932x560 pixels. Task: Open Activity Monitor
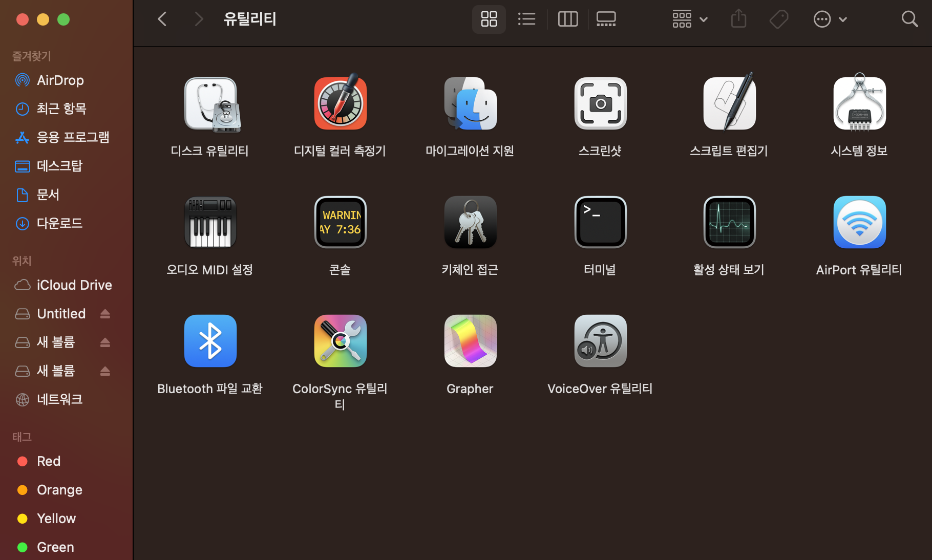click(x=729, y=222)
